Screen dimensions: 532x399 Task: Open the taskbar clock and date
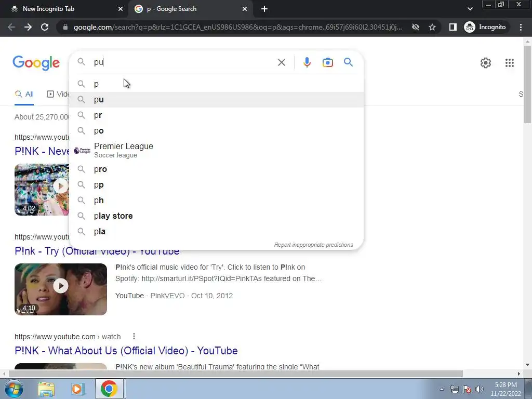click(506, 389)
